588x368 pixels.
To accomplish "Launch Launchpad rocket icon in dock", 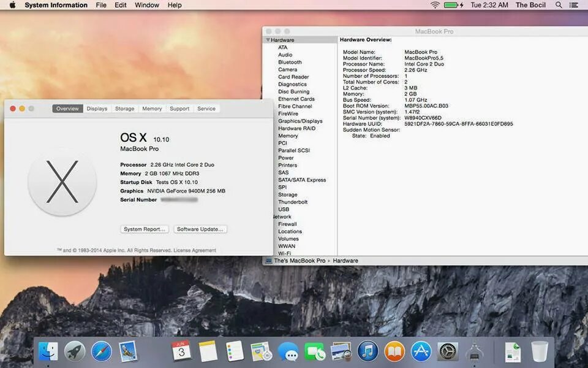I will pyautogui.click(x=75, y=351).
